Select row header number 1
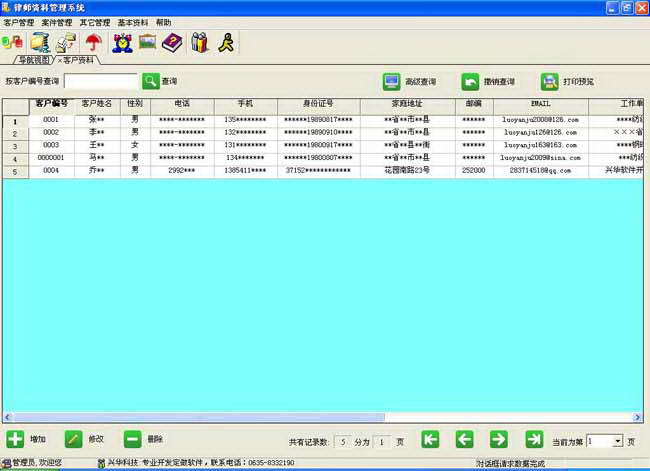 (15, 121)
